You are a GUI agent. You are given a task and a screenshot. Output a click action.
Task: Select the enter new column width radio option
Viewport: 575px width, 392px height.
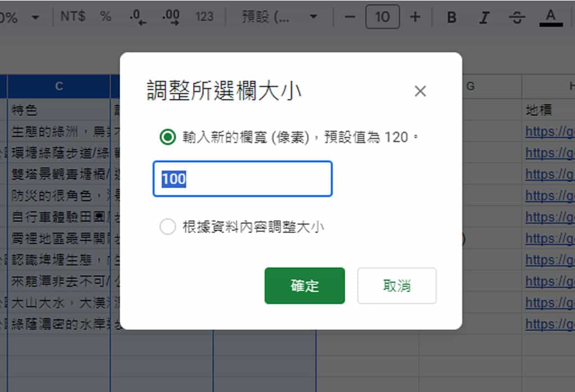pos(167,137)
